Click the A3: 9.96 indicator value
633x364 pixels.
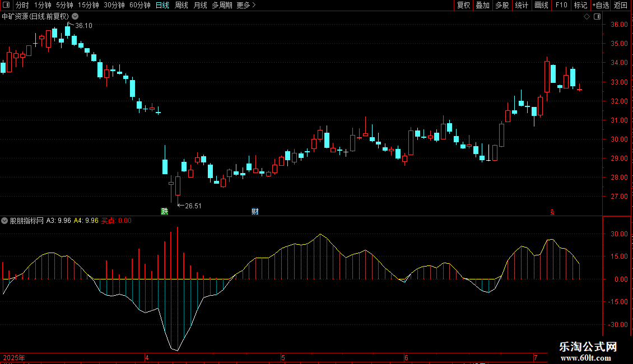coord(58,221)
